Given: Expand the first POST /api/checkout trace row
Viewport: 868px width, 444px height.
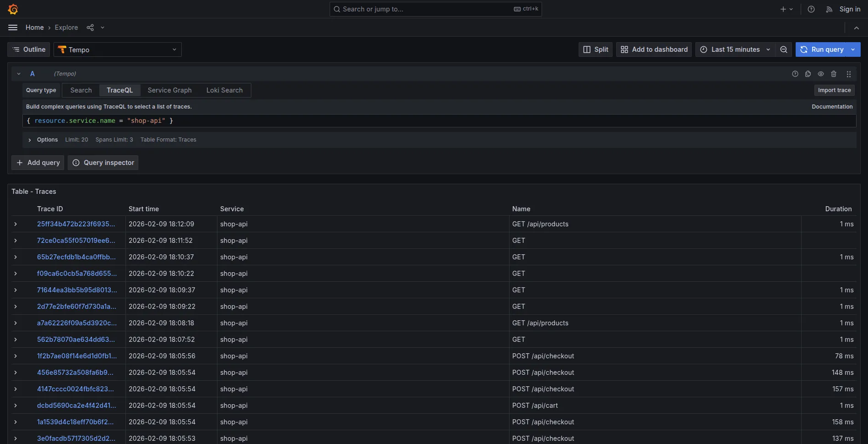Looking at the screenshot, I should click(16, 356).
